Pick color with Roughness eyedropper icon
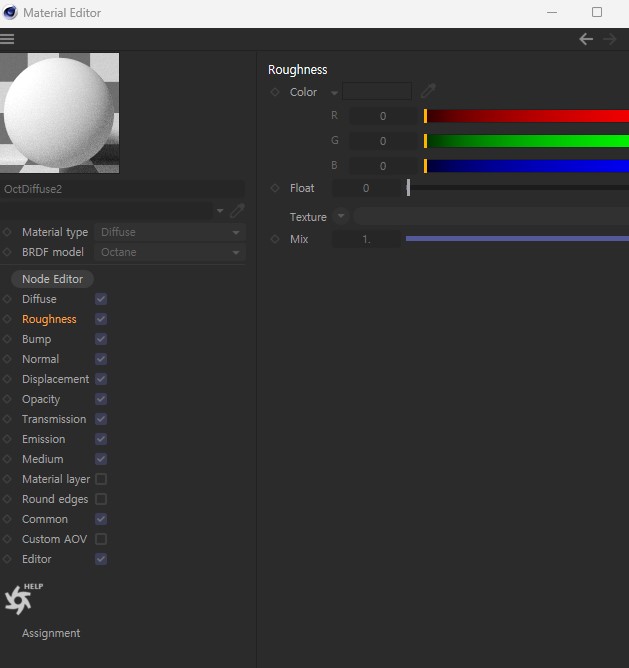The height and width of the screenshot is (668, 629). (x=428, y=91)
